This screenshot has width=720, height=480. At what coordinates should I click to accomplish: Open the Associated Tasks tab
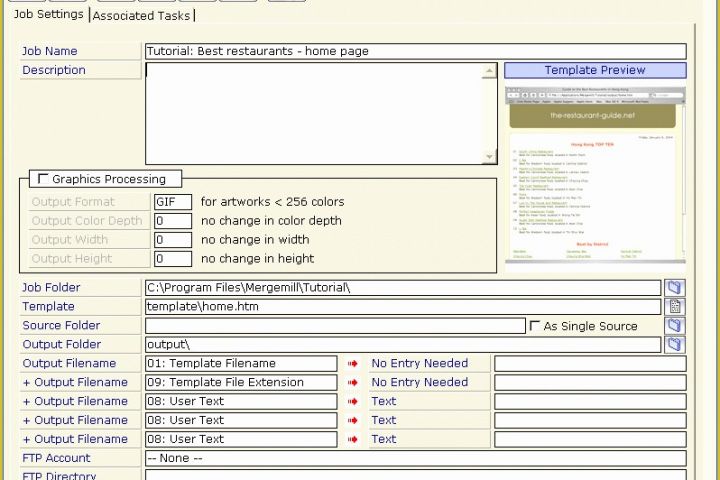pyautogui.click(x=141, y=16)
